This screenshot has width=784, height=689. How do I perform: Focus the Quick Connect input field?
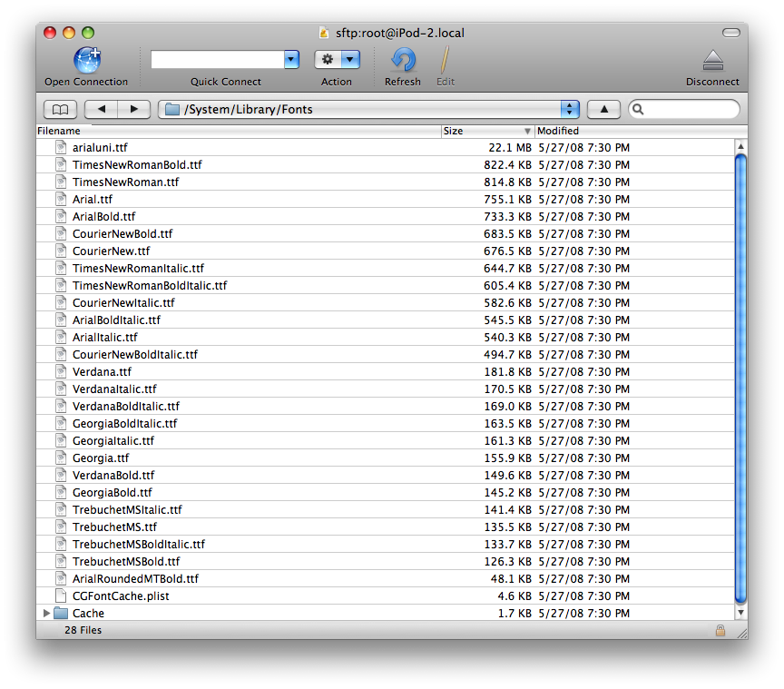pyautogui.click(x=218, y=60)
